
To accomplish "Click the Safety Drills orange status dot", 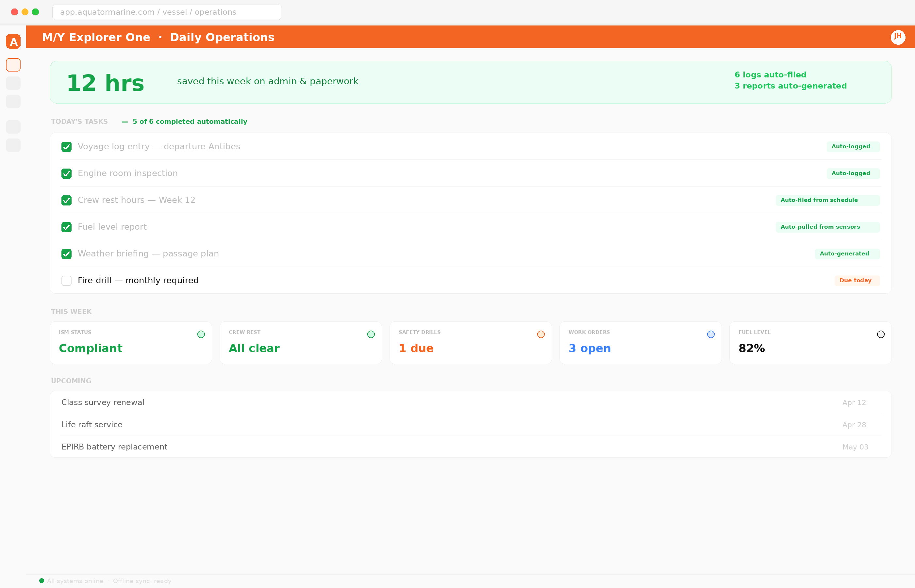I will 541,335.
